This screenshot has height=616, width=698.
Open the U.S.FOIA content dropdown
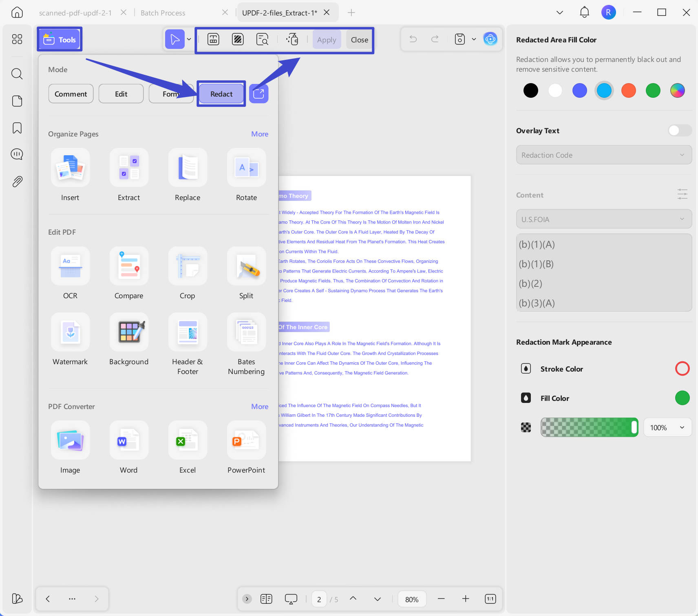pos(604,219)
